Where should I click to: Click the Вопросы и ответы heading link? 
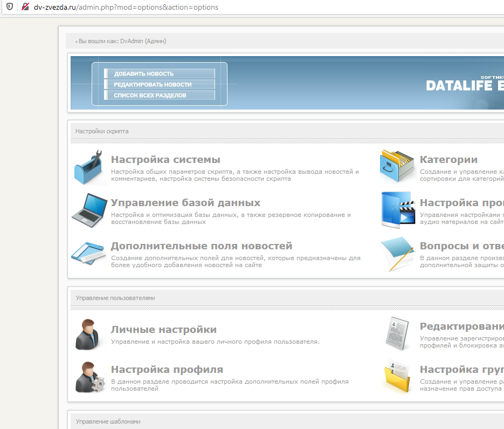pos(462,246)
